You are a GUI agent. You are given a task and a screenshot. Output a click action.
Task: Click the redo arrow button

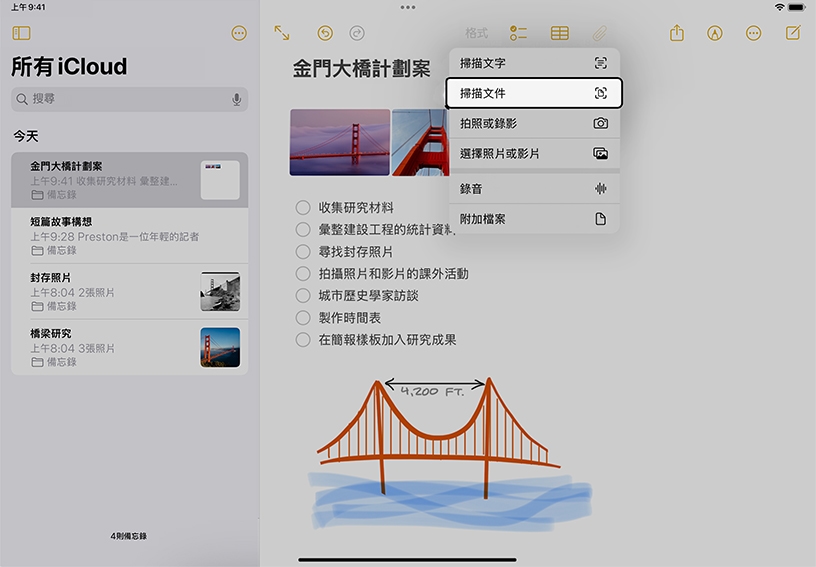(357, 33)
